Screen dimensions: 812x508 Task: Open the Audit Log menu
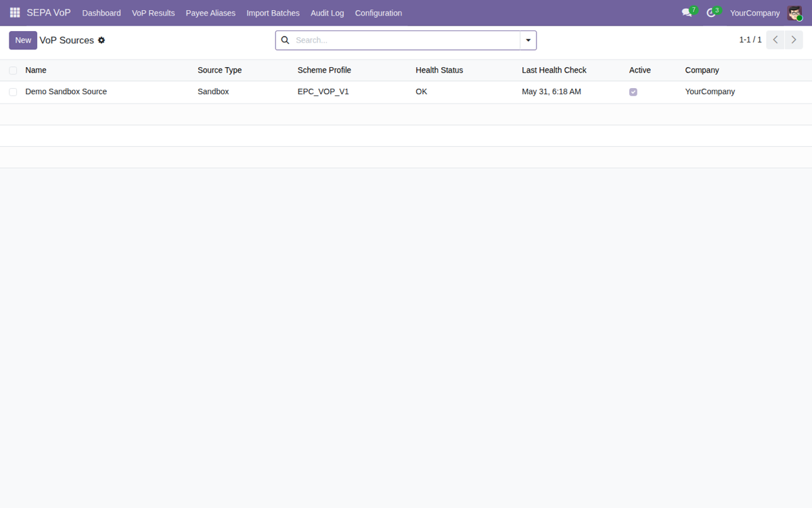[327, 13]
